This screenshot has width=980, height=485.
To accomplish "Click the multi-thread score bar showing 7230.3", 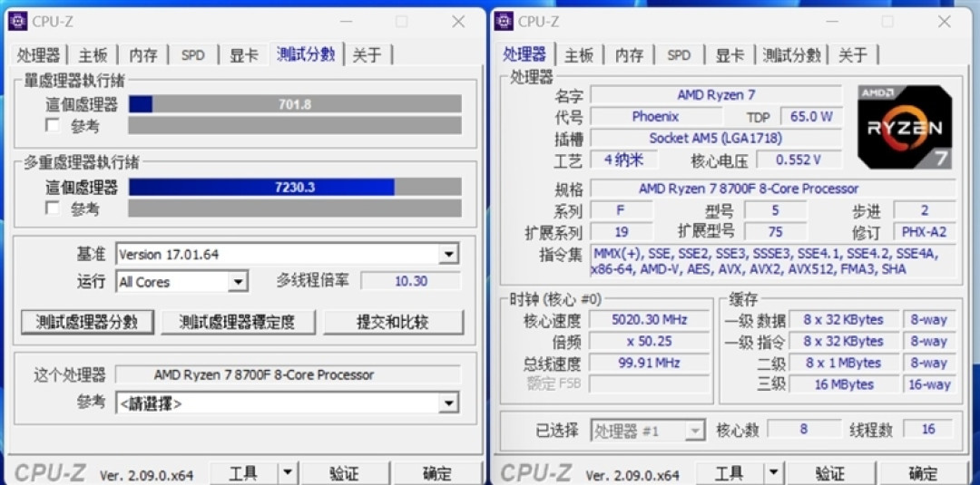I will coord(295,187).
